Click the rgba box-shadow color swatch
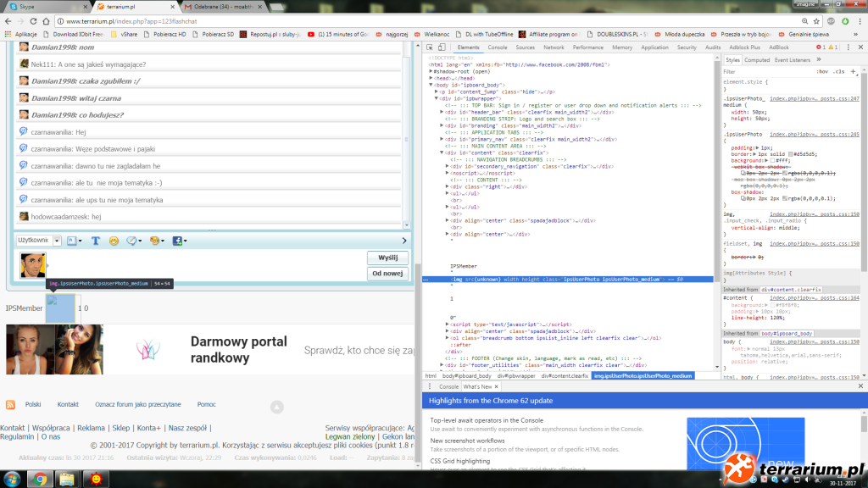Viewport: 868px width, 488px height. point(784,198)
